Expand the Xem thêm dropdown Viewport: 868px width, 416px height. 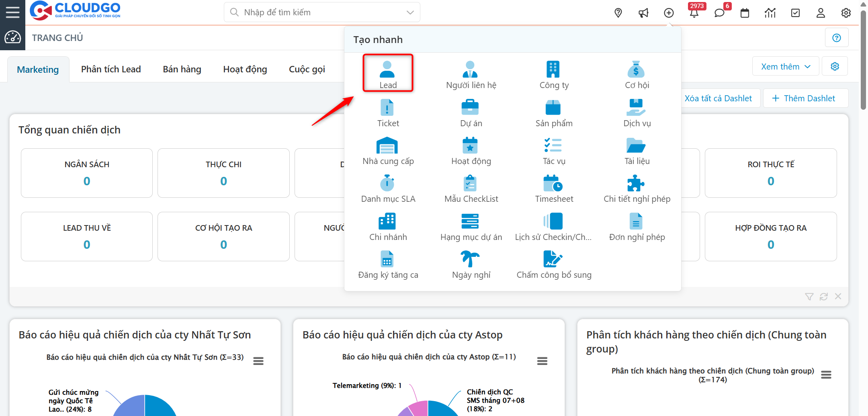click(x=785, y=67)
